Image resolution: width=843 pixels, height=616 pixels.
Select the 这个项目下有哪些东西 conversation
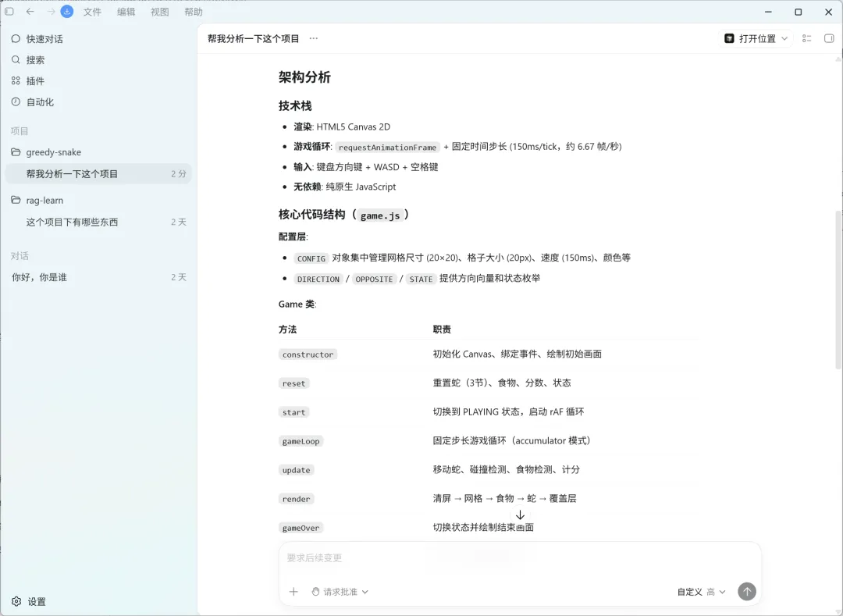[98, 222]
